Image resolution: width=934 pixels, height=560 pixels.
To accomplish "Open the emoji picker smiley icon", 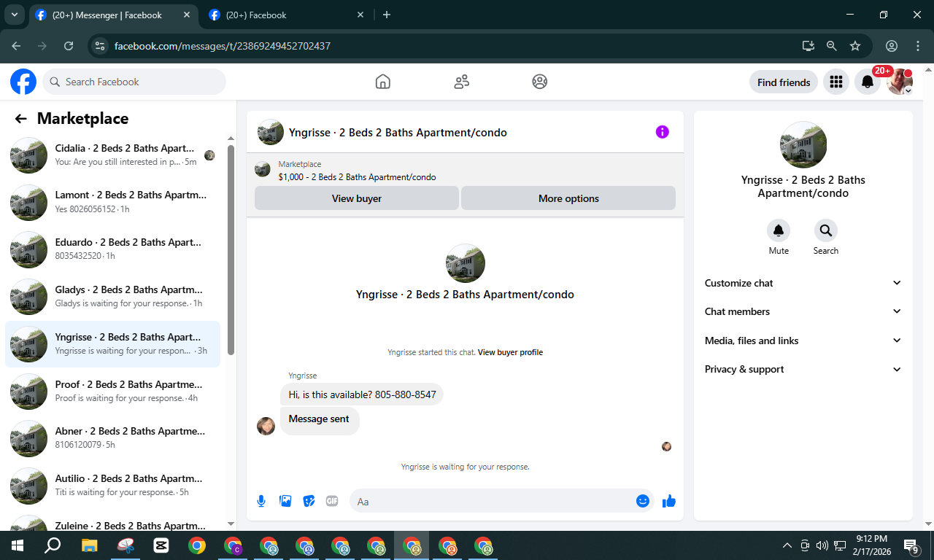I will (643, 501).
